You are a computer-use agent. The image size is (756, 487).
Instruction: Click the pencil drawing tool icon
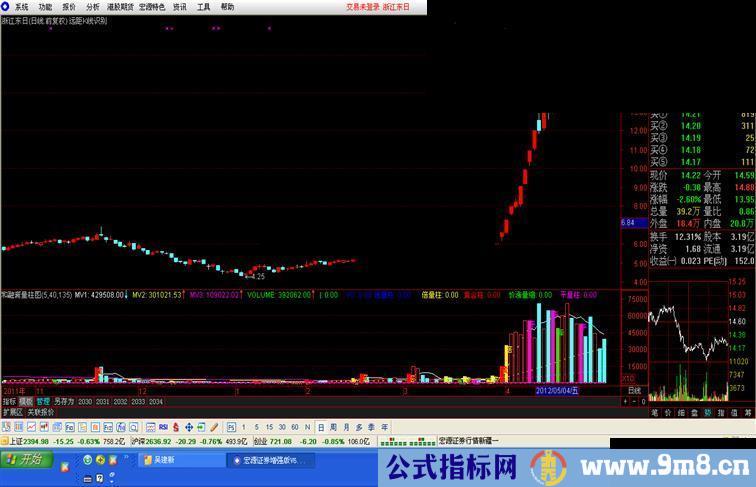214,427
